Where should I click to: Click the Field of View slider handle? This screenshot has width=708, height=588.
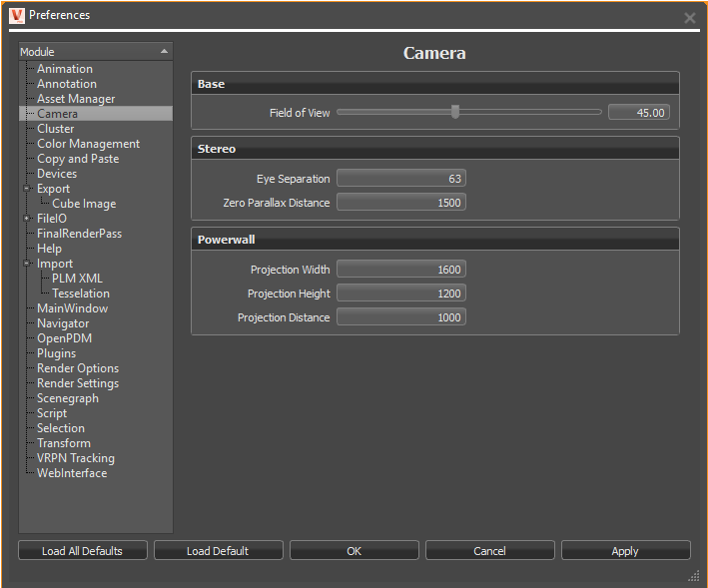tap(455, 112)
